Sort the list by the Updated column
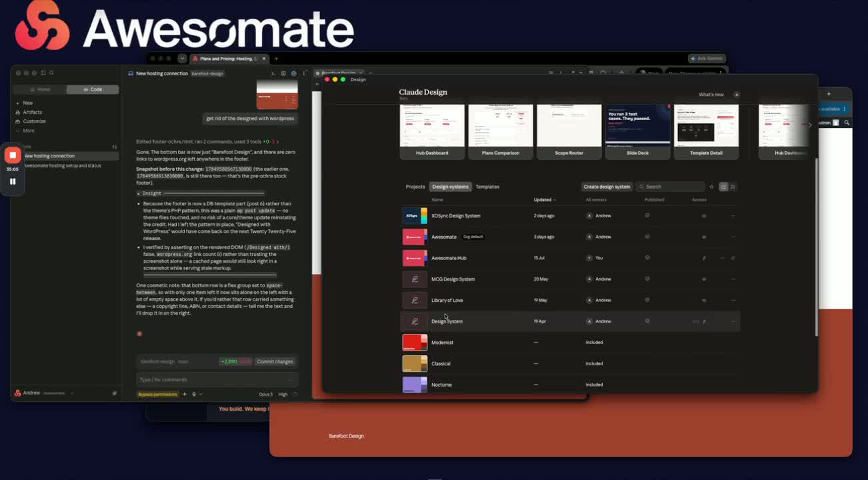This screenshot has height=480, width=868. click(545, 199)
